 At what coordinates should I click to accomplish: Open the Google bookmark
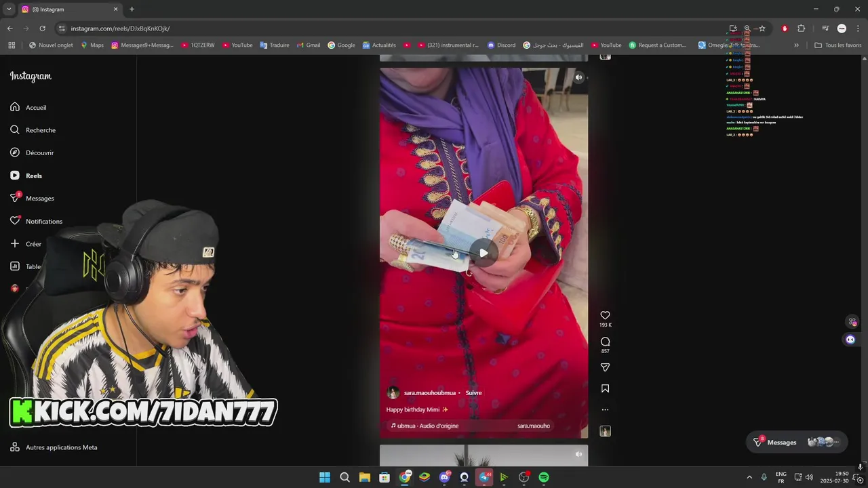coord(342,45)
